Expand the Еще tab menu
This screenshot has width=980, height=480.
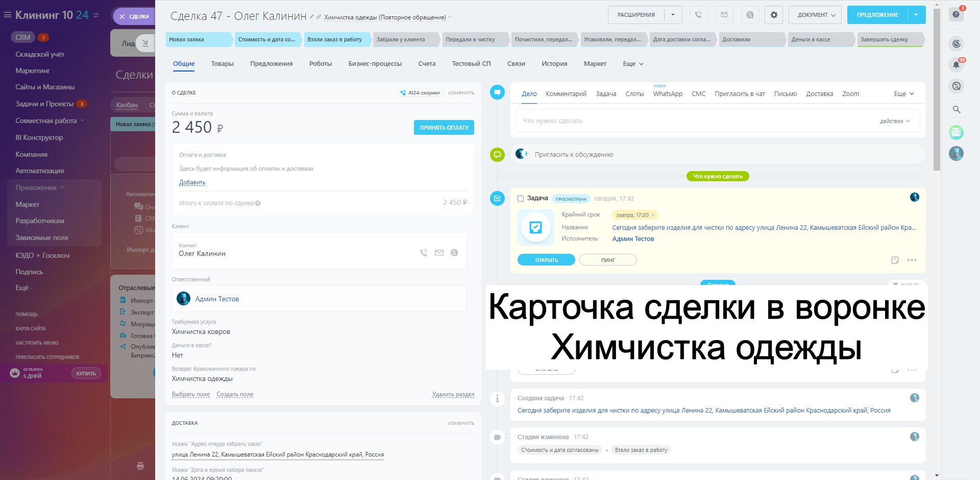tap(633, 64)
